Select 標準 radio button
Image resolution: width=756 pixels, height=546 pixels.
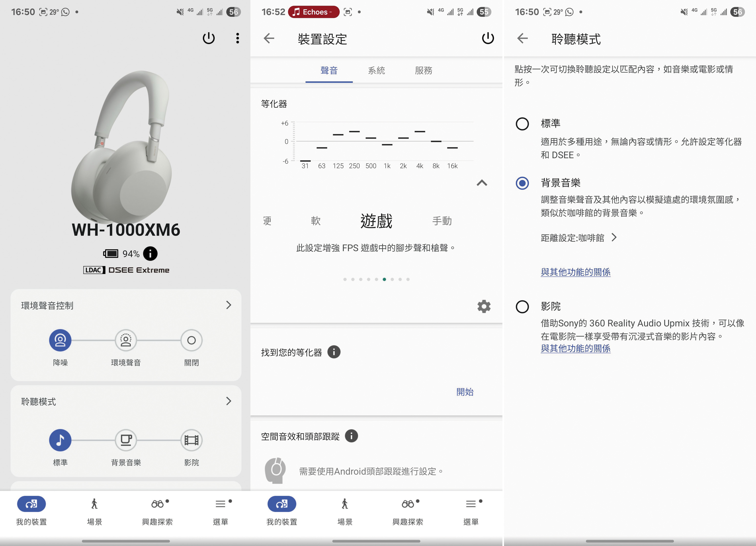tap(522, 124)
